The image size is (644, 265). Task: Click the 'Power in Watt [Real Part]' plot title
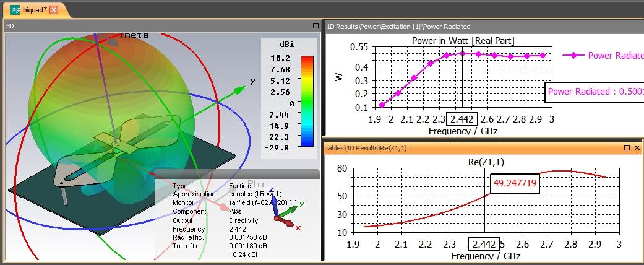point(463,41)
